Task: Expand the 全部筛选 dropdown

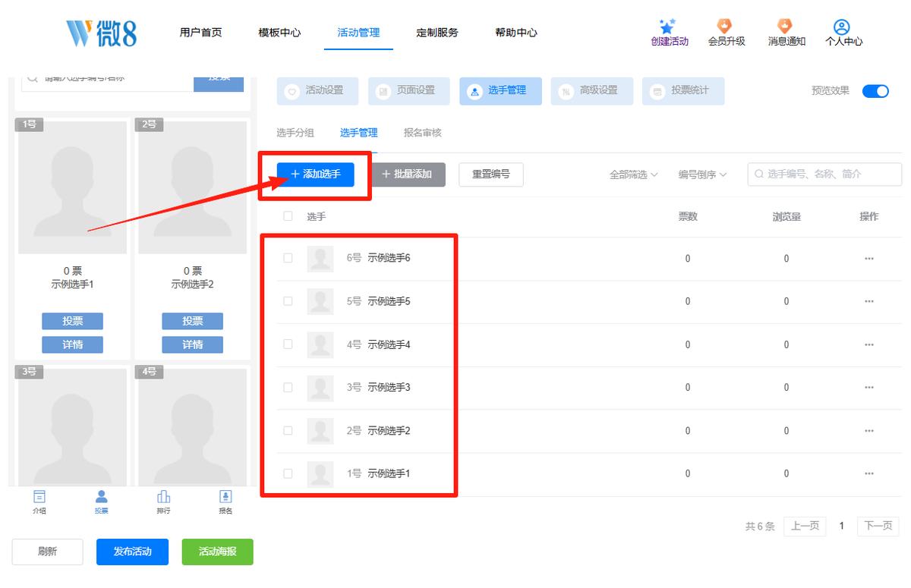Action: pyautogui.click(x=633, y=175)
